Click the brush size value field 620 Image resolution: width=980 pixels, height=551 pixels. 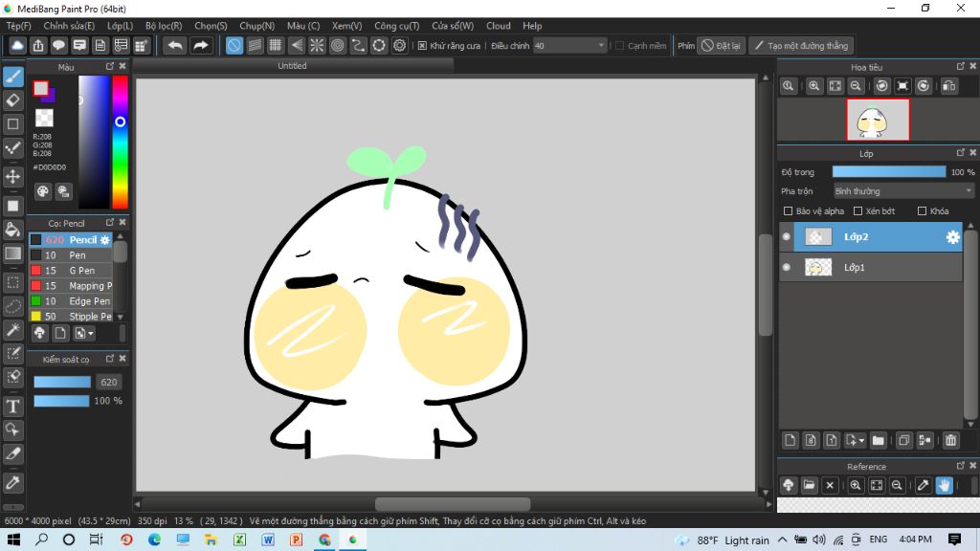pyautogui.click(x=109, y=383)
